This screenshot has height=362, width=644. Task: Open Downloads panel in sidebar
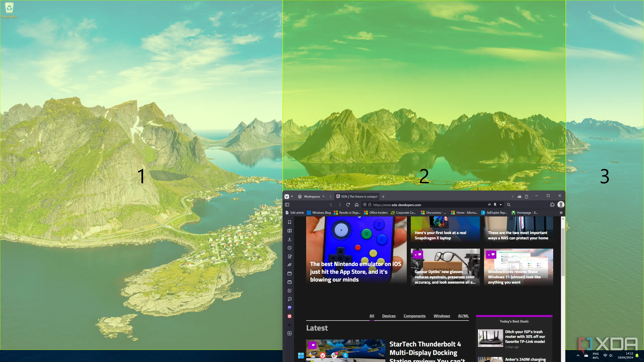290,239
